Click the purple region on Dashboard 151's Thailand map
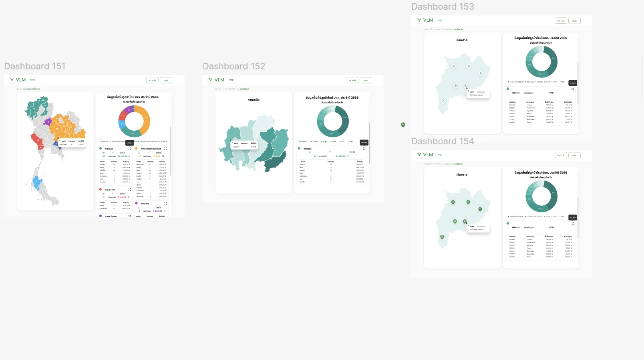This screenshot has width=644, height=360. pyautogui.click(x=48, y=121)
